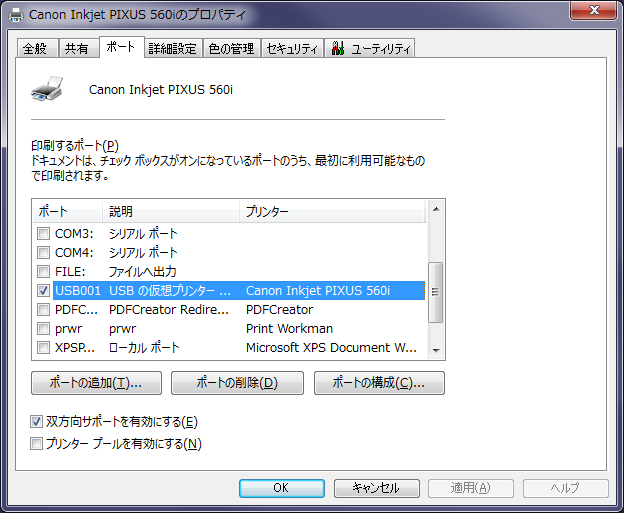Switch to the セキュリティ tab
The image size is (624, 513).
(292, 48)
